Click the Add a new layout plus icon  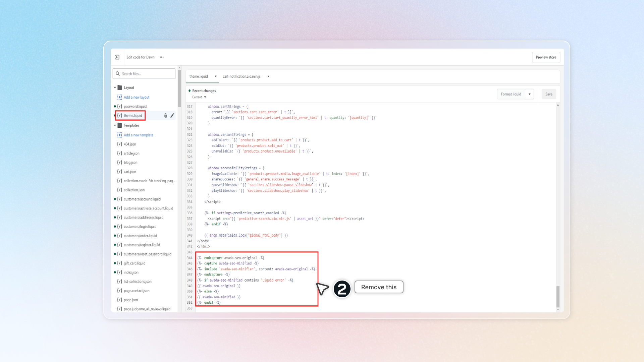pos(120,97)
